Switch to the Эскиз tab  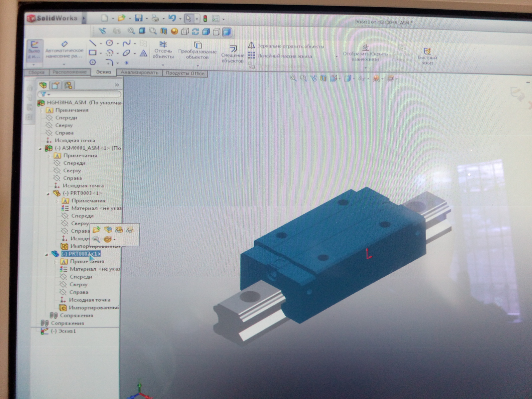click(x=103, y=72)
